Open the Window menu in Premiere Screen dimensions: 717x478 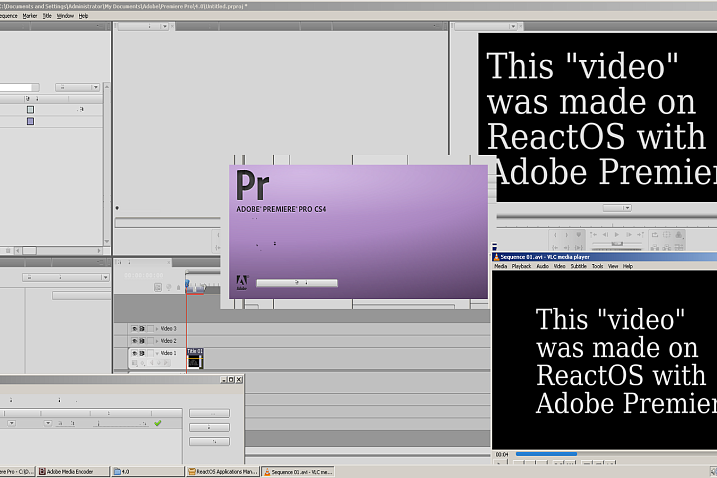click(65, 16)
